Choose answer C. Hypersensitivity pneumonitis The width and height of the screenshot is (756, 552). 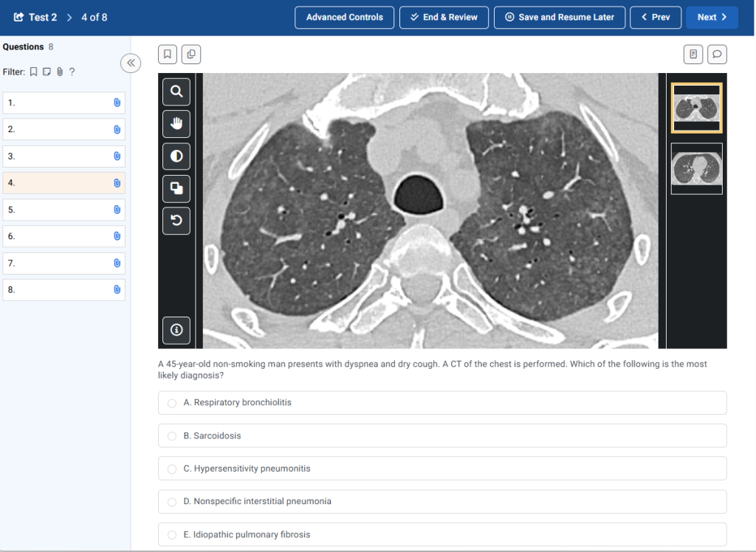tap(172, 469)
